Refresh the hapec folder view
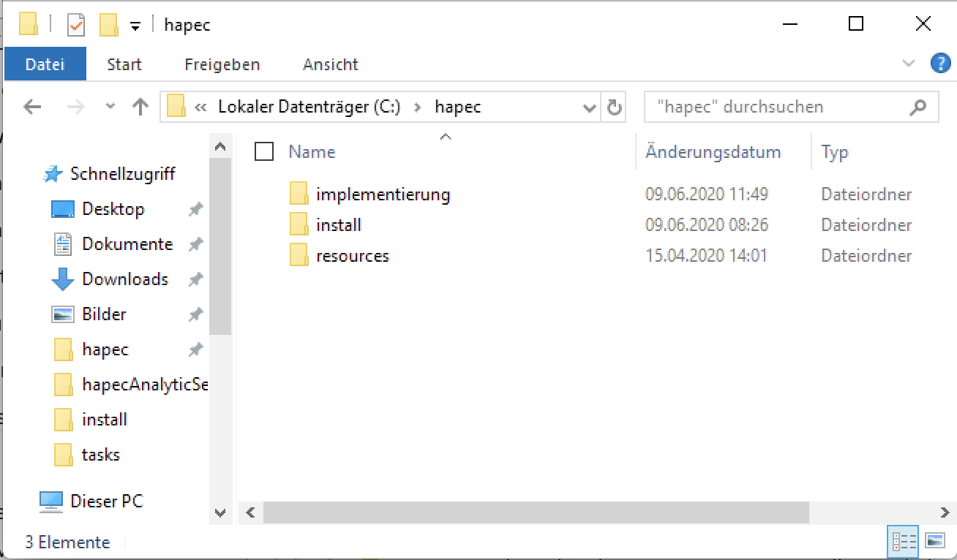957x560 pixels. click(615, 107)
